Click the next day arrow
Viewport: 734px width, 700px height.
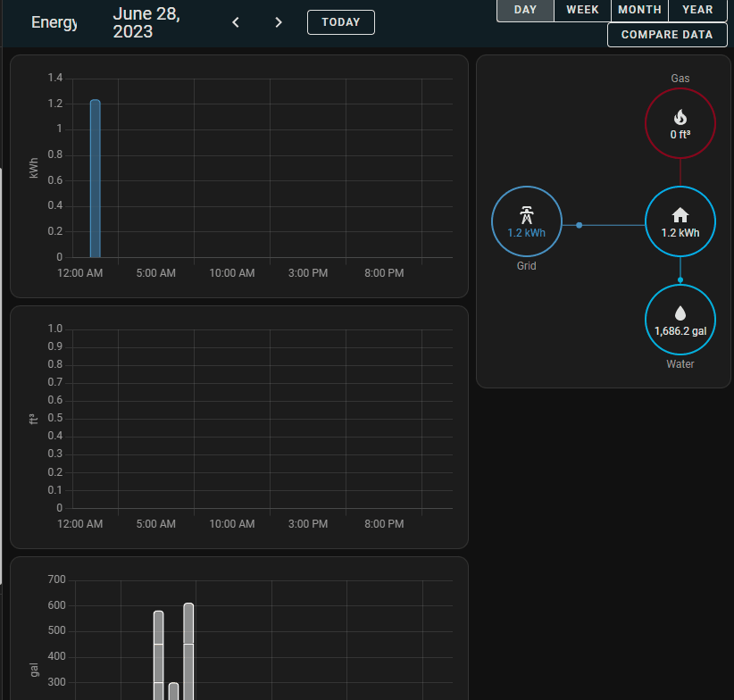point(278,21)
